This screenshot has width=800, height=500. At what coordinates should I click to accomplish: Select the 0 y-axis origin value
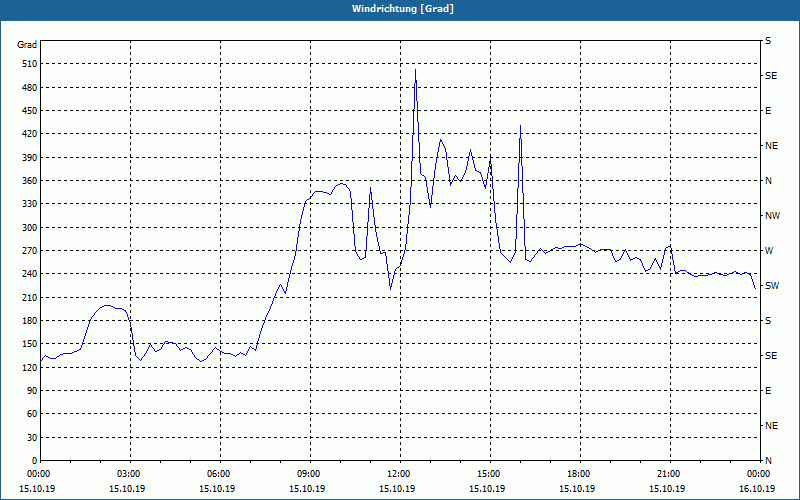(x=35, y=461)
